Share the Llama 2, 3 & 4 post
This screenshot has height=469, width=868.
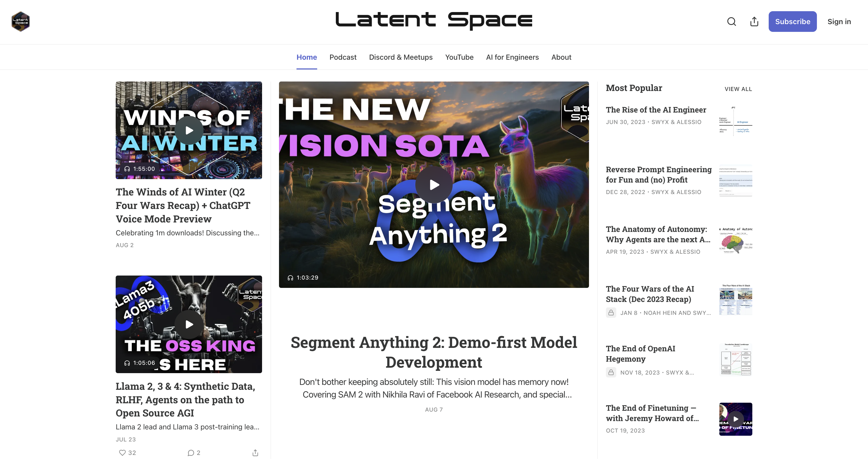click(x=255, y=452)
